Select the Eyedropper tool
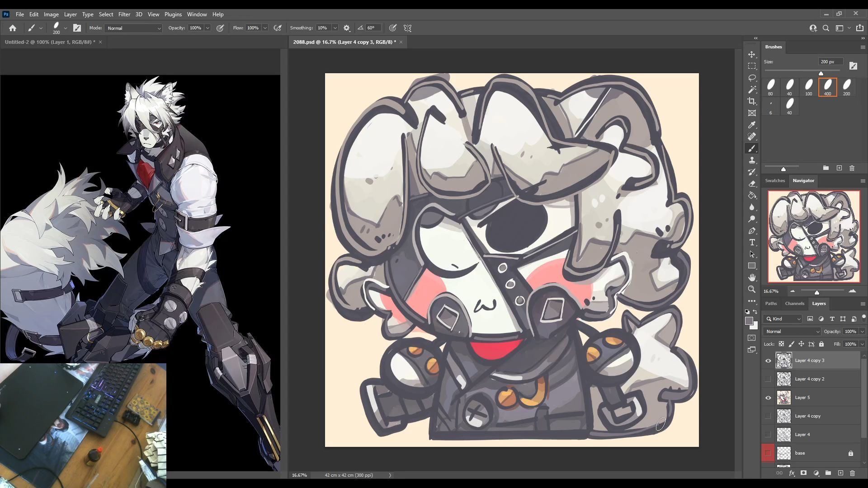Viewport: 868px width, 488px height. click(752, 125)
